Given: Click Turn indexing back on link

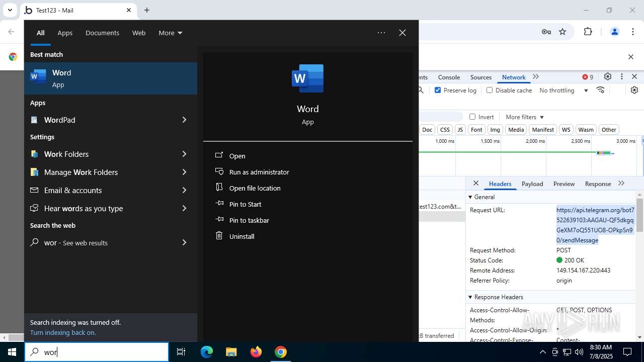Looking at the screenshot, I should pos(63,332).
